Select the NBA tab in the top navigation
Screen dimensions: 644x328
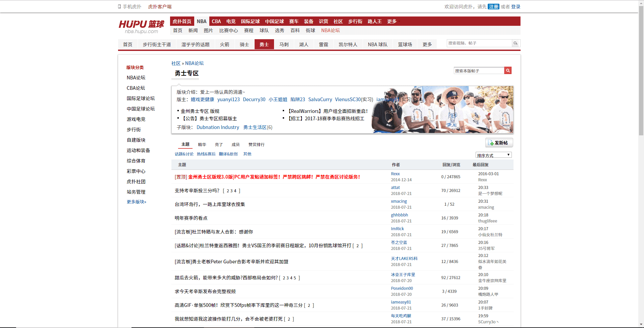click(202, 21)
